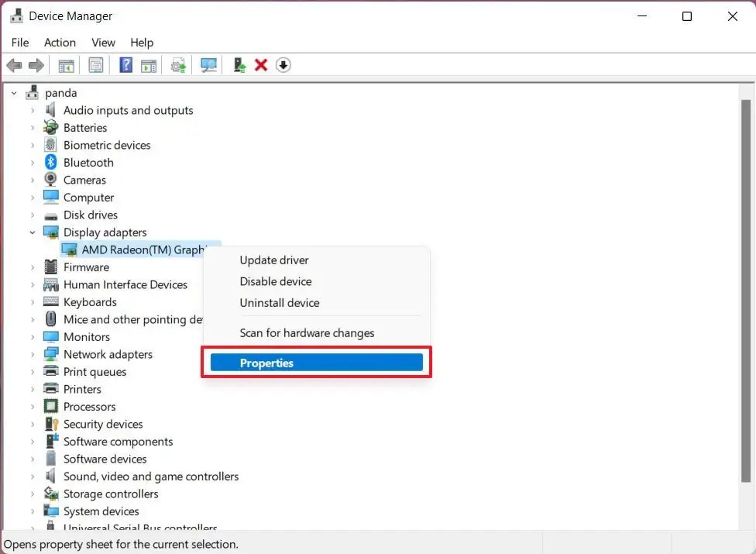Screen dimensions: 756x554
Task: Collapse the Display adapters category
Action: (33, 232)
